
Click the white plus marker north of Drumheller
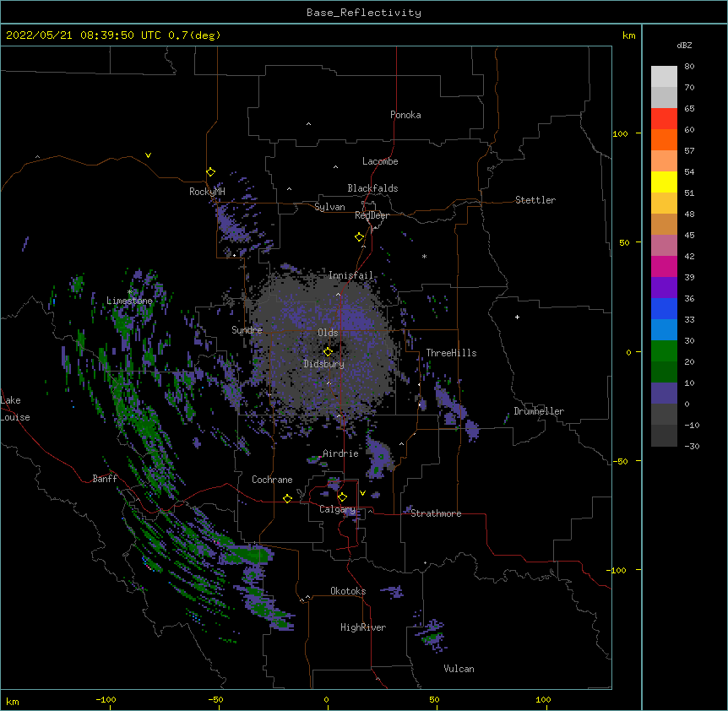(517, 317)
